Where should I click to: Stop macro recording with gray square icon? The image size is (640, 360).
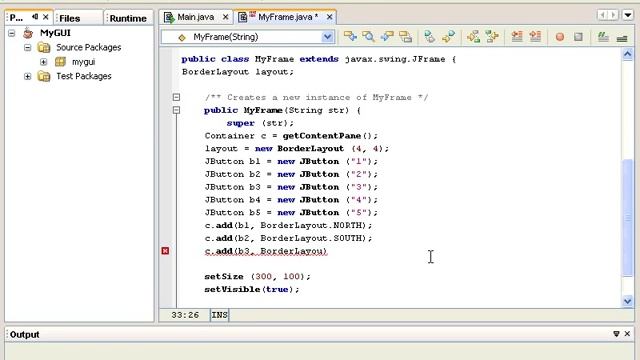(x=578, y=37)
